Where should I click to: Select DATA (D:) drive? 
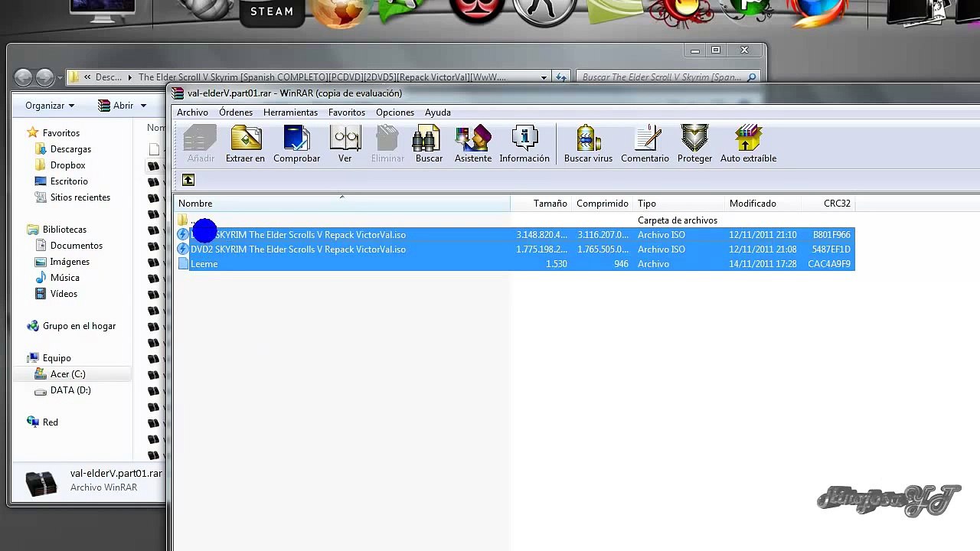[70, 390]
